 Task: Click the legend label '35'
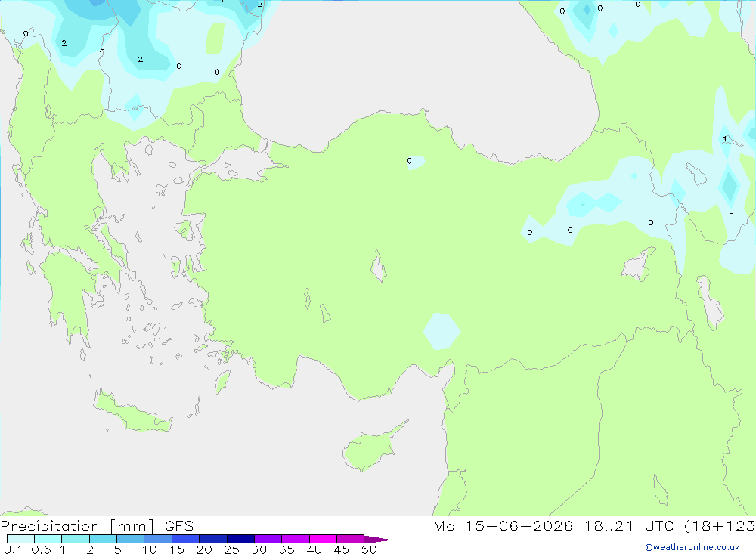[287, 549]
